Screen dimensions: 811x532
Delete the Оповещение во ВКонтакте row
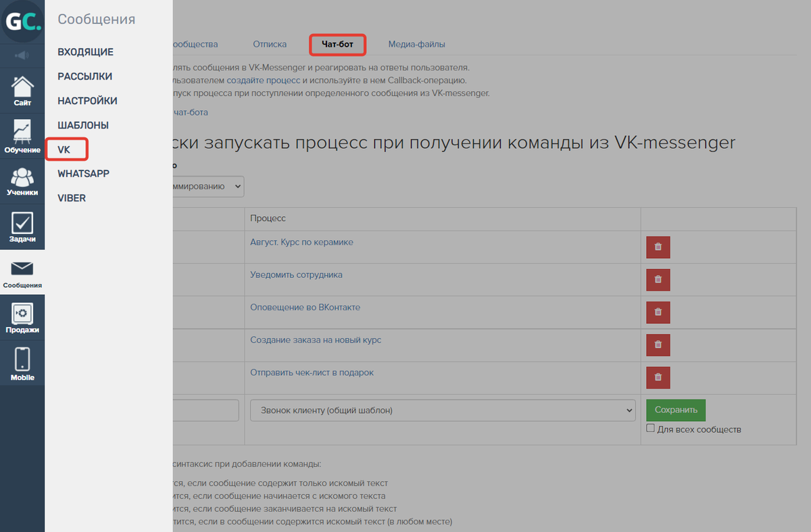[x=658, y=312]
